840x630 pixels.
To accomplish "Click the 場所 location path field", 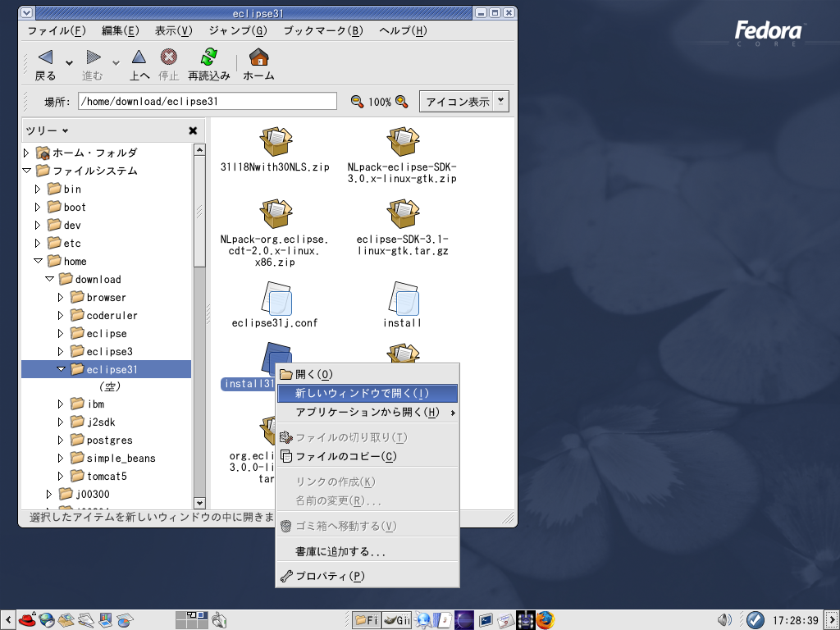I will click(208, 101).
